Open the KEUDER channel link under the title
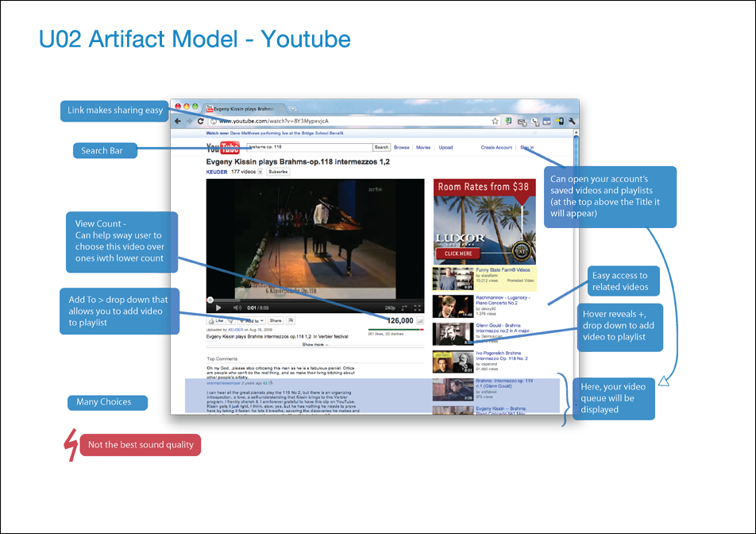Screen dimensions: 756x534 [x=217, y=172]
